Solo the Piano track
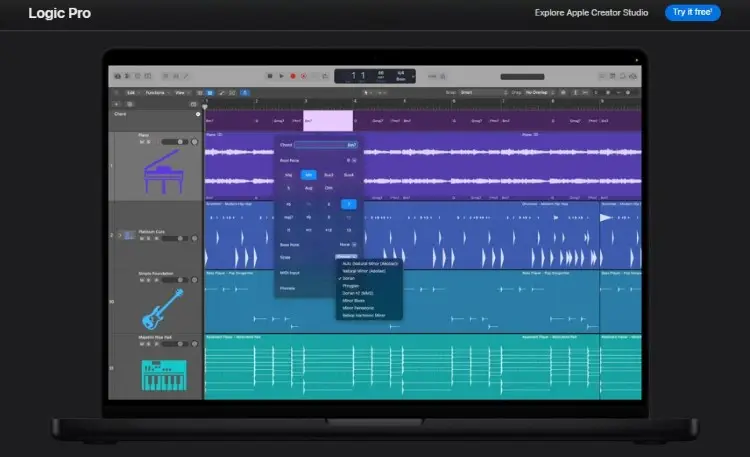Screen dimensions: 750x457 coord(148,142)
